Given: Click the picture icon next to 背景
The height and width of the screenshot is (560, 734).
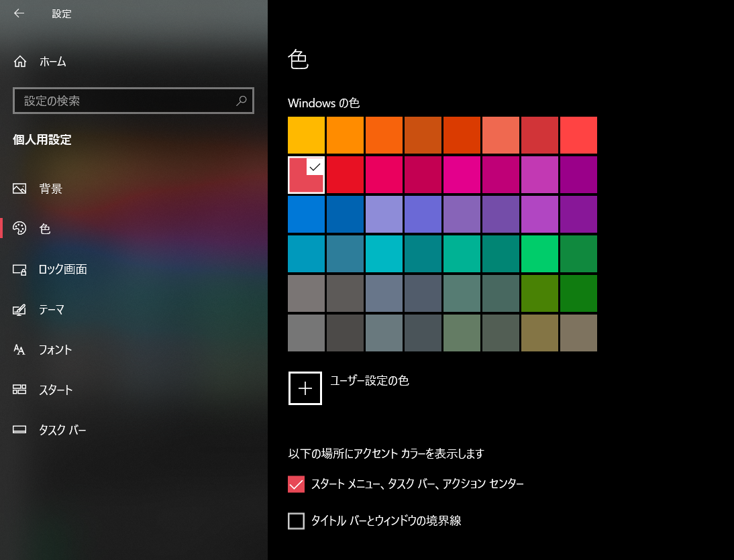Looking at the screenshot, I should point(19,188).
